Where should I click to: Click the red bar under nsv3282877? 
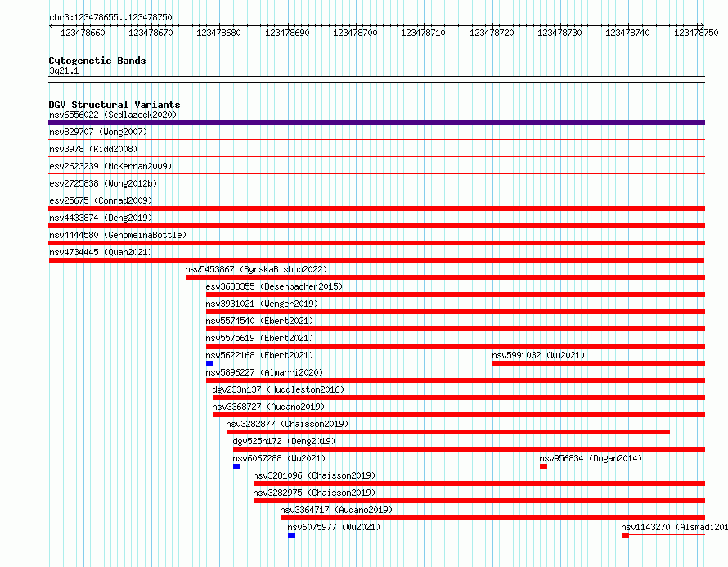coord(448,432)
